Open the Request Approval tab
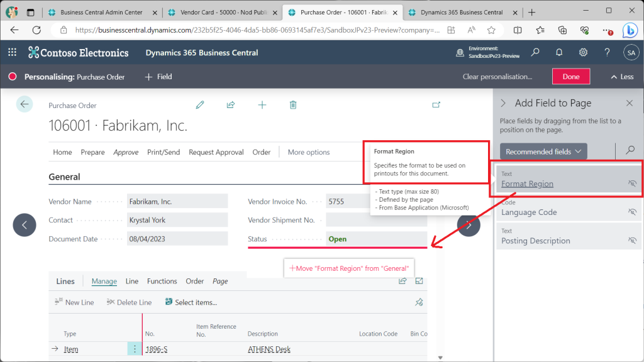Image resolution: width=644 pixels, height=362 pixels. [216, 152]
